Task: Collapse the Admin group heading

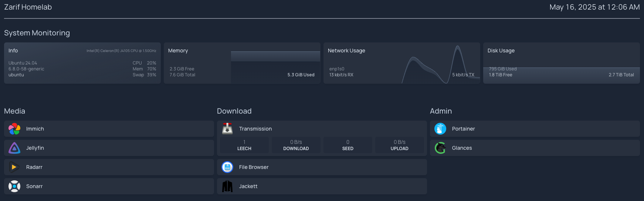Action: coord(441,111)
